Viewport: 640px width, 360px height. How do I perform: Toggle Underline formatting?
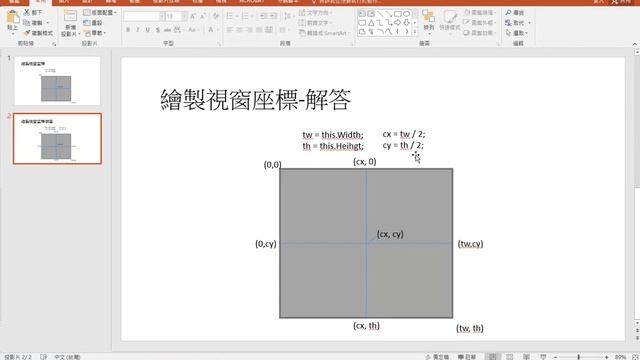tap(147, 30)
